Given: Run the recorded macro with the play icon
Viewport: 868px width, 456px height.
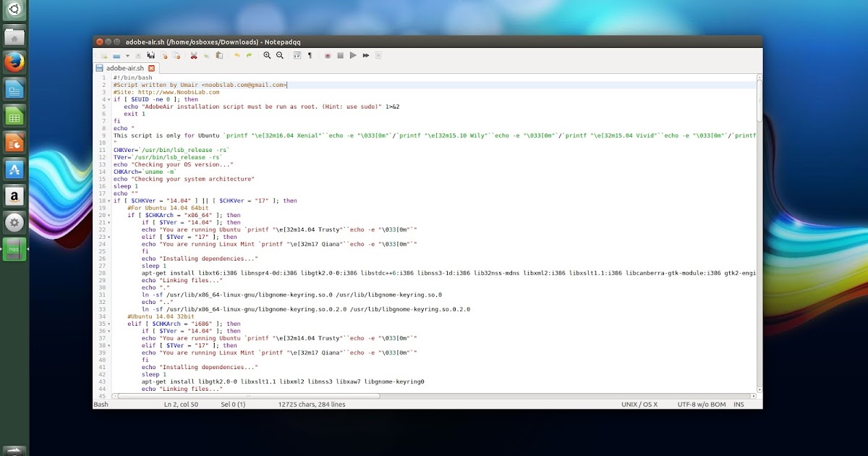Looking at the screenshot, I should click(x=353, y=56).
